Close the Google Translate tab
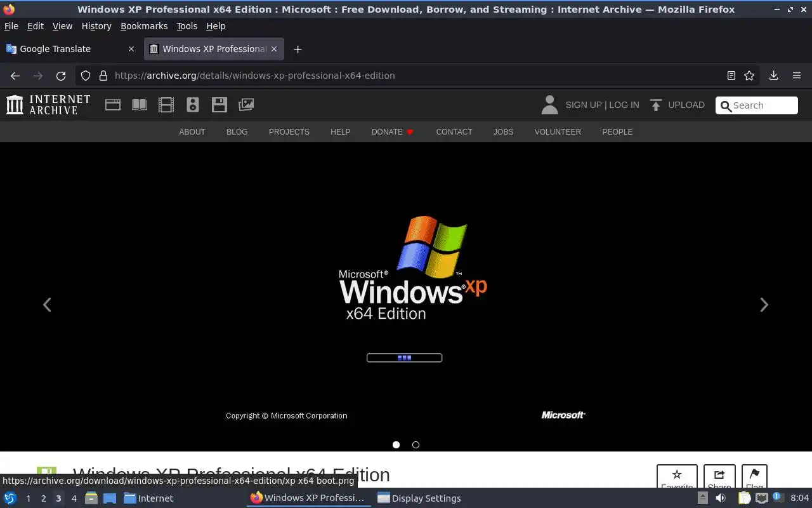 131,49
